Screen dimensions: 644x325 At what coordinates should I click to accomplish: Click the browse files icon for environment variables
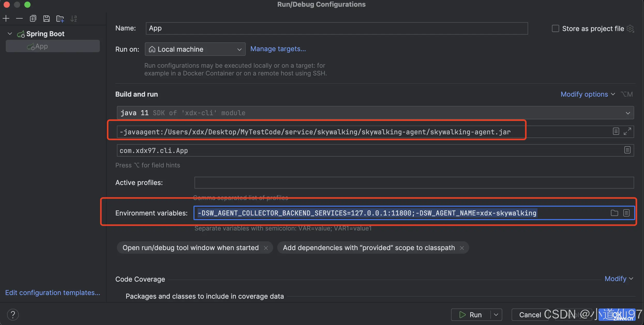[x=615, y=213]
